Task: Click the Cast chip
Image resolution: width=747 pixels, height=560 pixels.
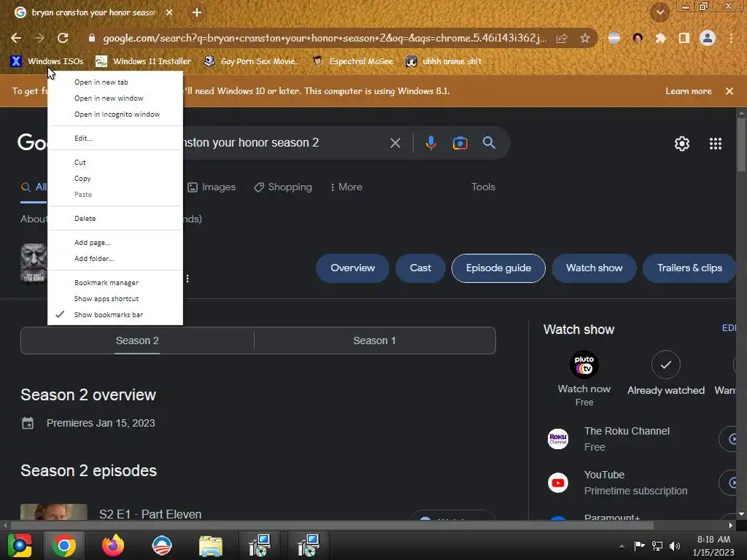Action: [420, 268]
